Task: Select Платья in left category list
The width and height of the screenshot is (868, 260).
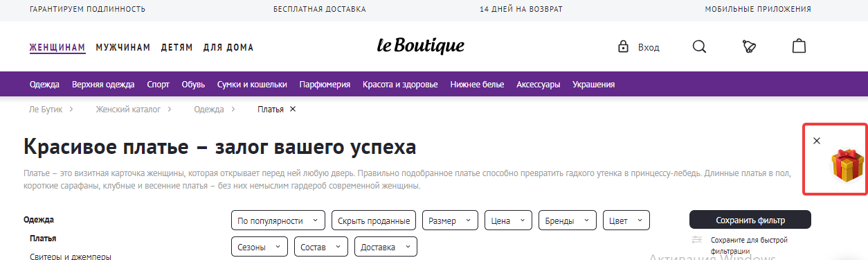Action: pos(43,239)
